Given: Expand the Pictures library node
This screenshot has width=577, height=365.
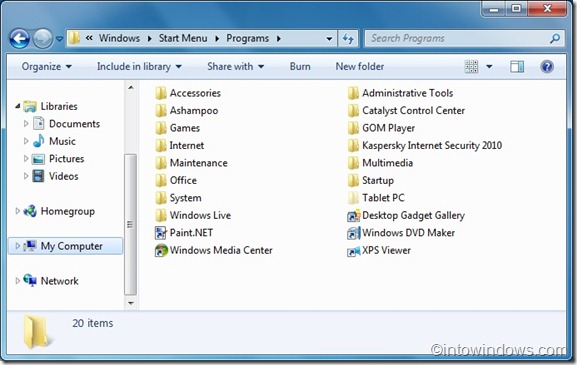Looking at the screenshot, I should [26, 159].
